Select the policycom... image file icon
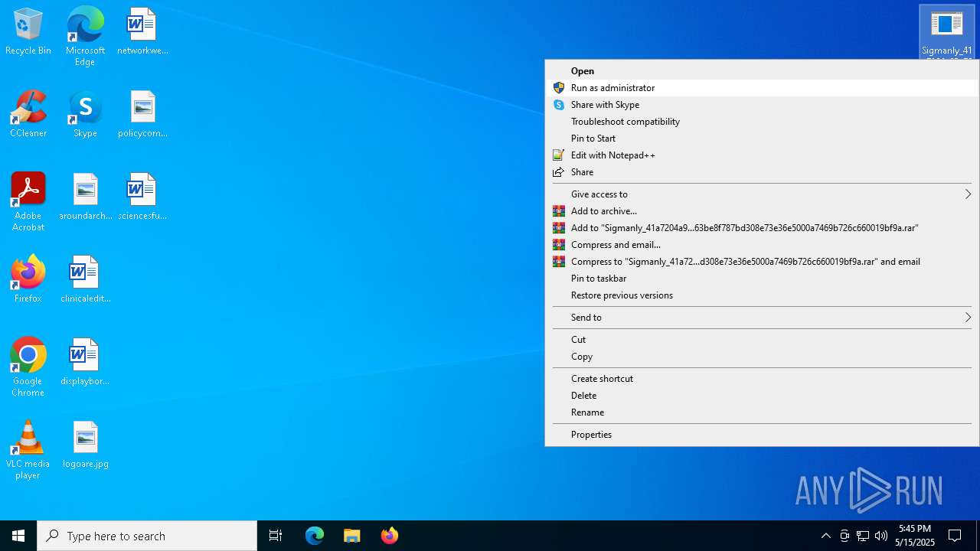The width and height of the screenshot is (980, 551). pyautogui.click(x=142, y=115)
